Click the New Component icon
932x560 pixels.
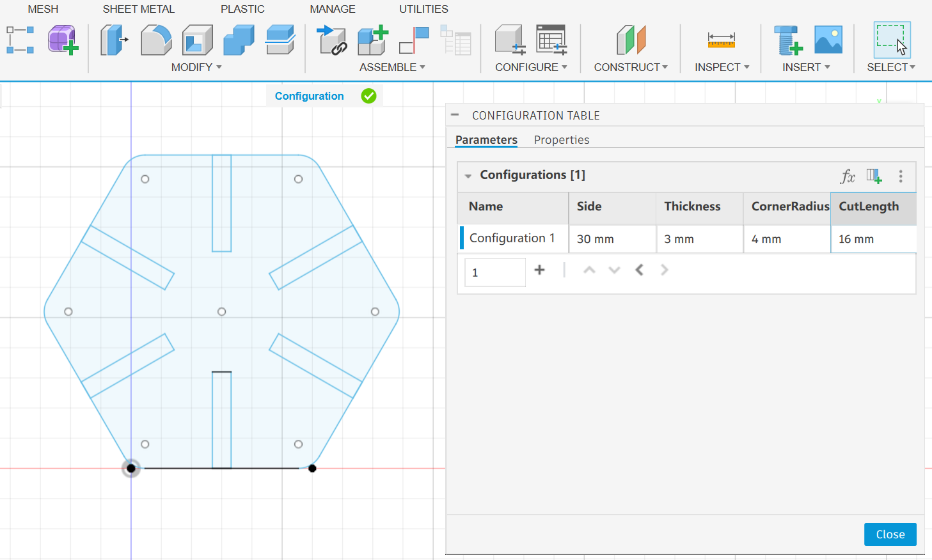coord(373,40)
